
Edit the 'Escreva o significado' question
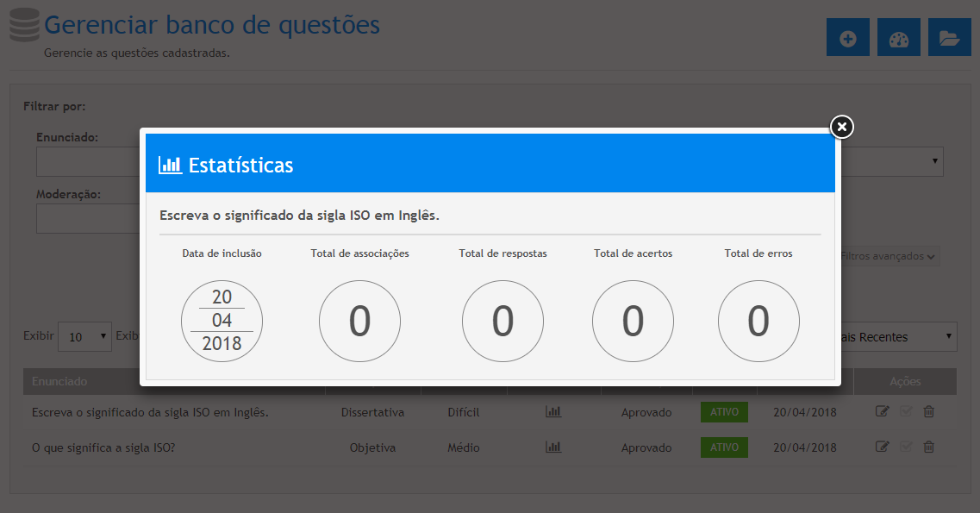(x=882, y=412)
